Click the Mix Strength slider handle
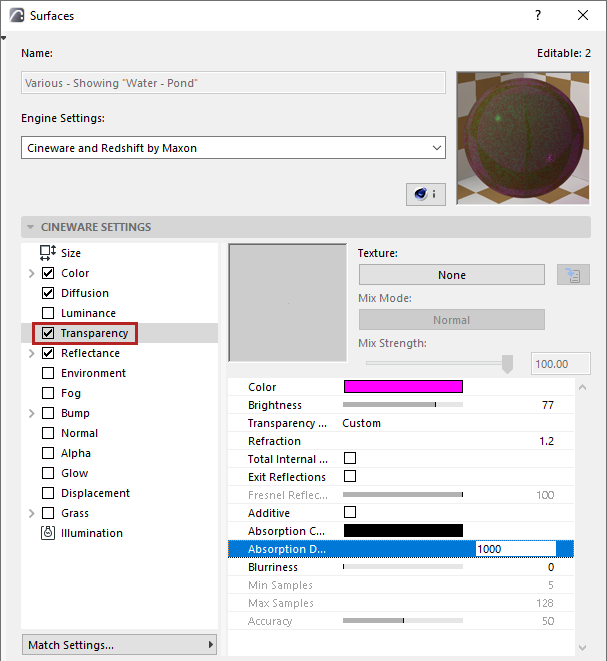This screenshot has width=607, height=661. point(507,363)
